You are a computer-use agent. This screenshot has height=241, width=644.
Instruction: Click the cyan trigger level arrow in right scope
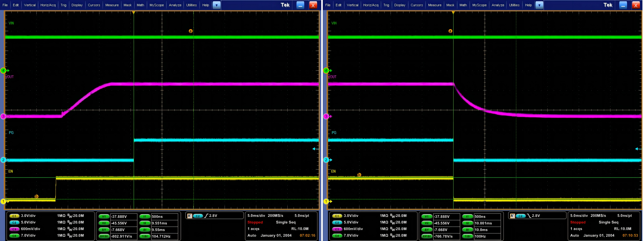tap(638, 149)
